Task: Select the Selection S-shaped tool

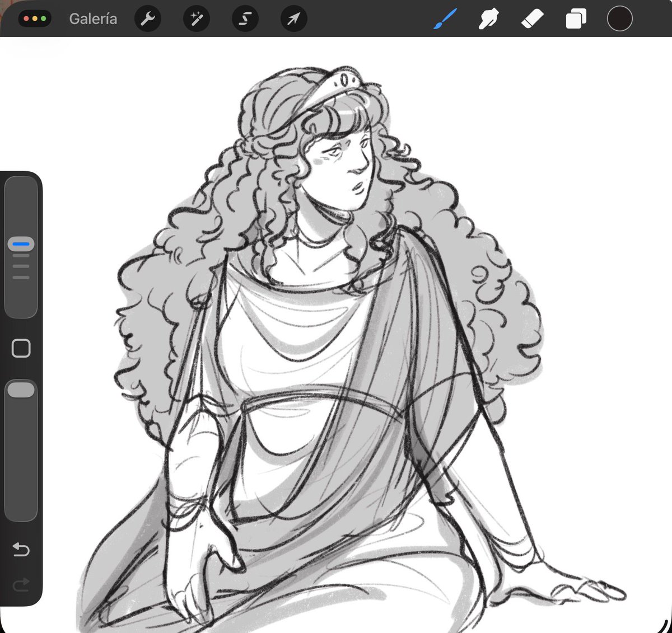Action: 245,19
